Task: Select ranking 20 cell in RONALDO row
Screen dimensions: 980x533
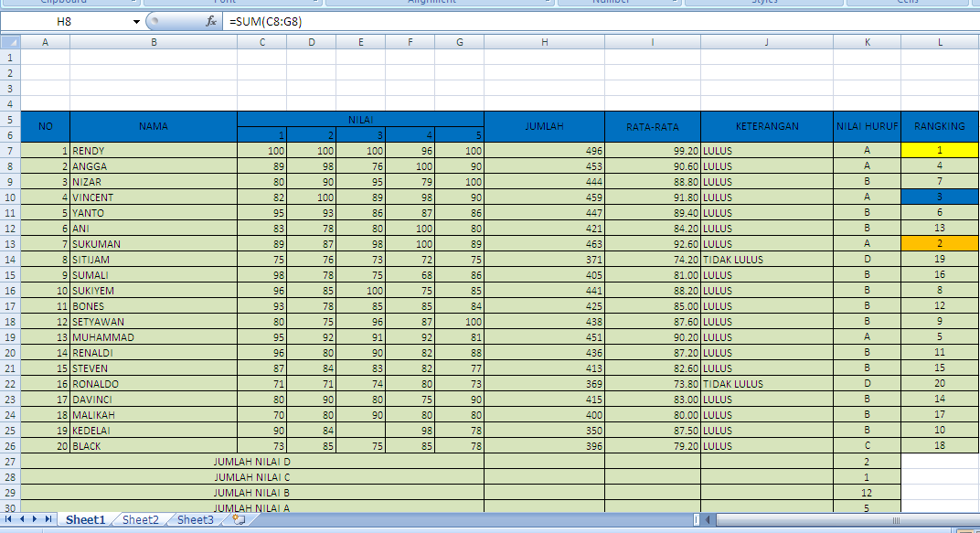Action: tap(940, 384)
